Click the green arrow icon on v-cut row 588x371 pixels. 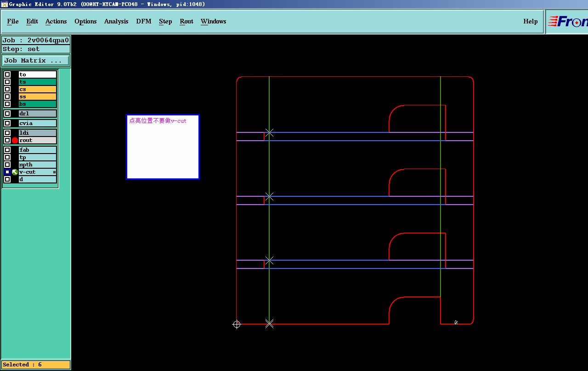[x=15, y=172]
